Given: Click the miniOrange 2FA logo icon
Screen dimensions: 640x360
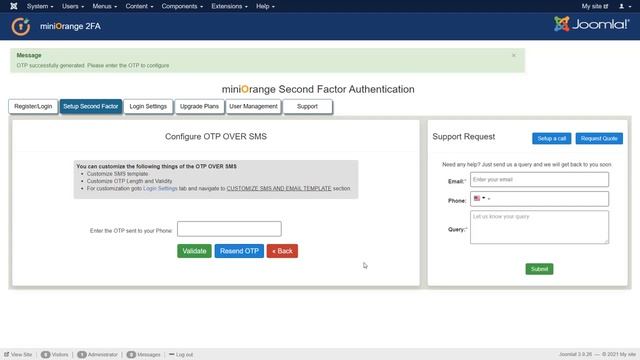Looking at the screenshot, I should coord(20,27).
